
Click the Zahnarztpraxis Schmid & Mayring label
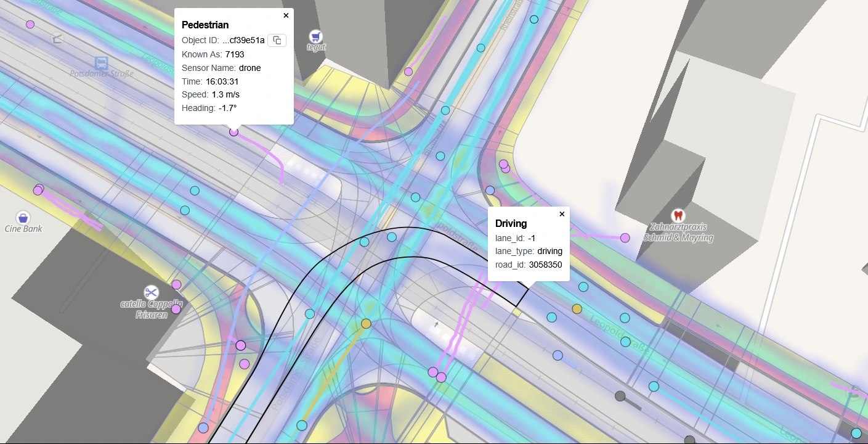(x=678, y=233)
